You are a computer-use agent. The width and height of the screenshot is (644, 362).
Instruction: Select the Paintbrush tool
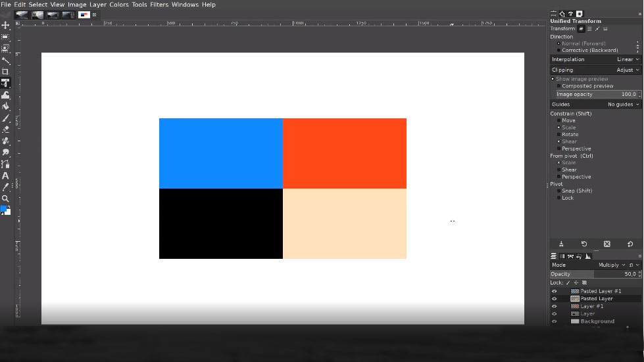5,118
